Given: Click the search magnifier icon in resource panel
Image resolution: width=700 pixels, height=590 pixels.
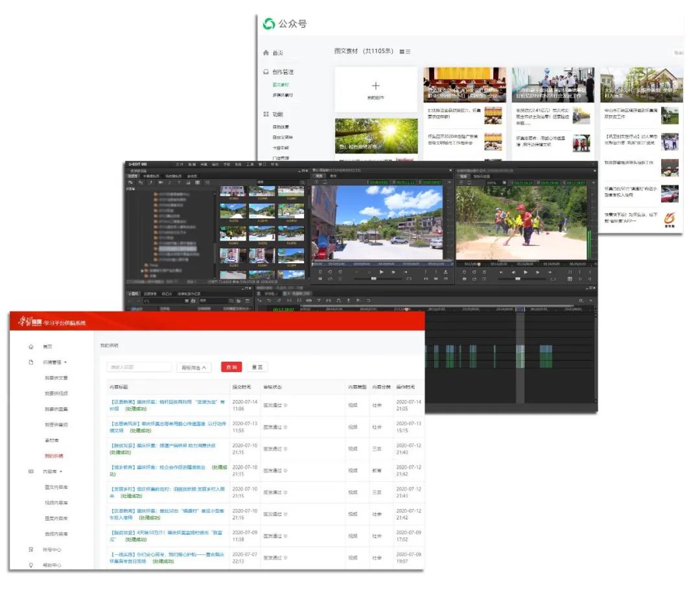Looking at the screenshot, I should coord(302,182).
